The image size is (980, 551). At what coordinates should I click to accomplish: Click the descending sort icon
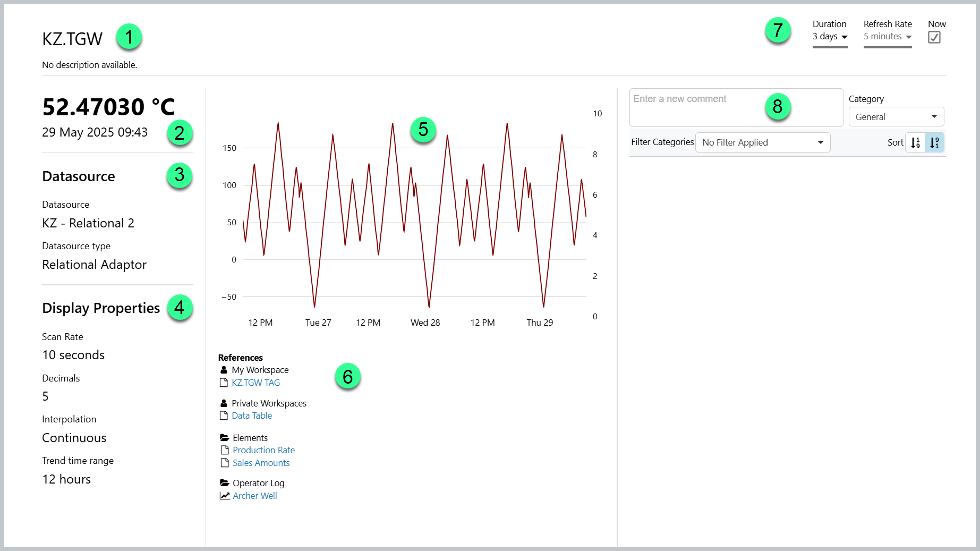934,142
